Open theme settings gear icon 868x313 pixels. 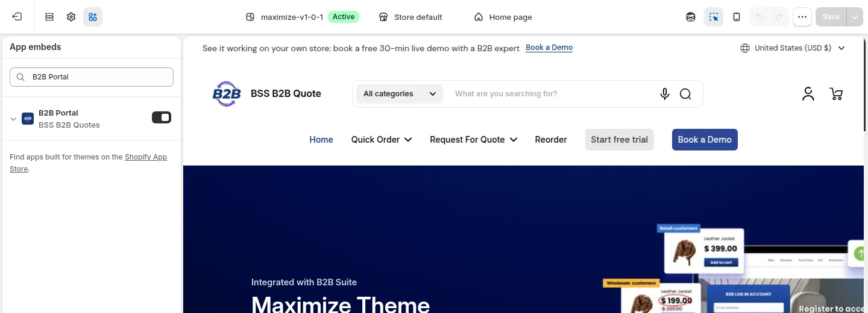pos(71,17)
